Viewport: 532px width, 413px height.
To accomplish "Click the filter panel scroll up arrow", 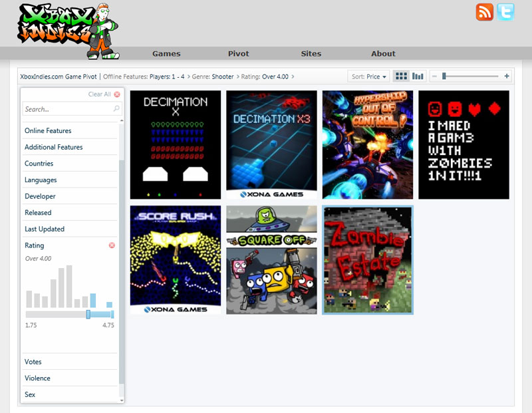I will click(x=122, y=120).
